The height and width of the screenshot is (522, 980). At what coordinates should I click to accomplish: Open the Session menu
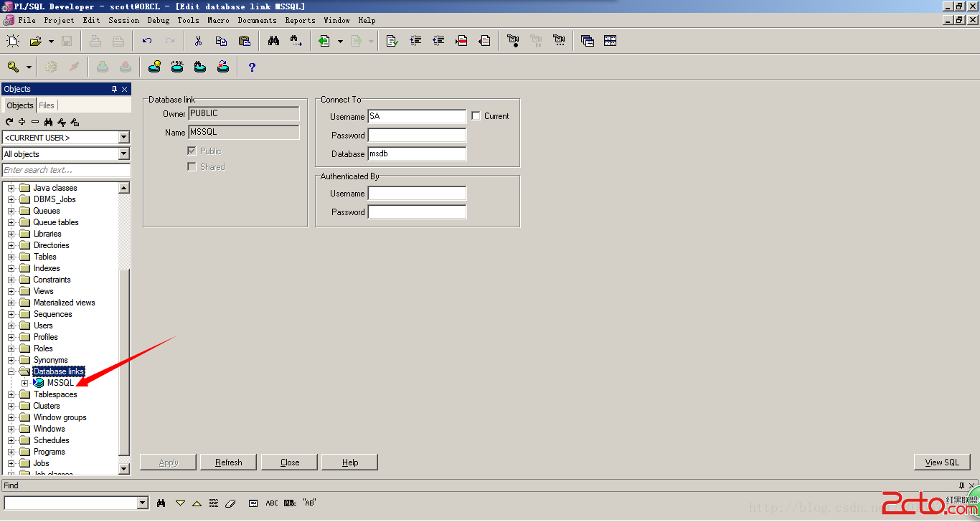(123, 20)
